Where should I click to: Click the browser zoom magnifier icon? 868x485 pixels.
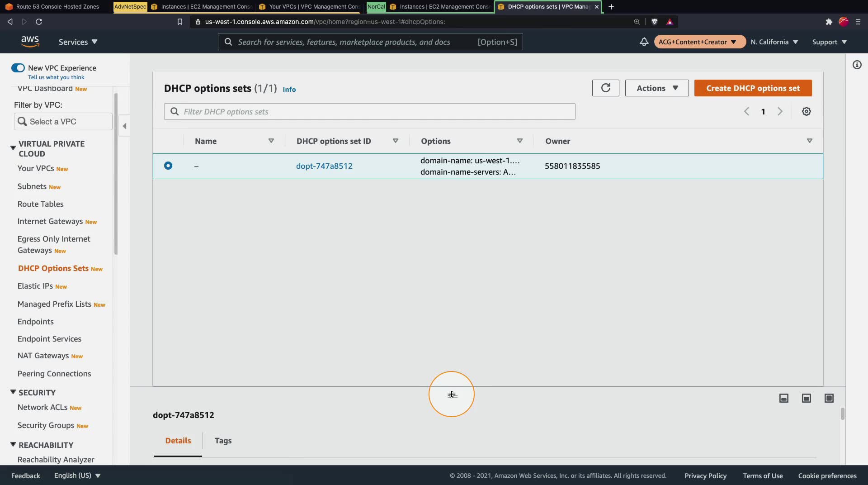tap(637, 22)
